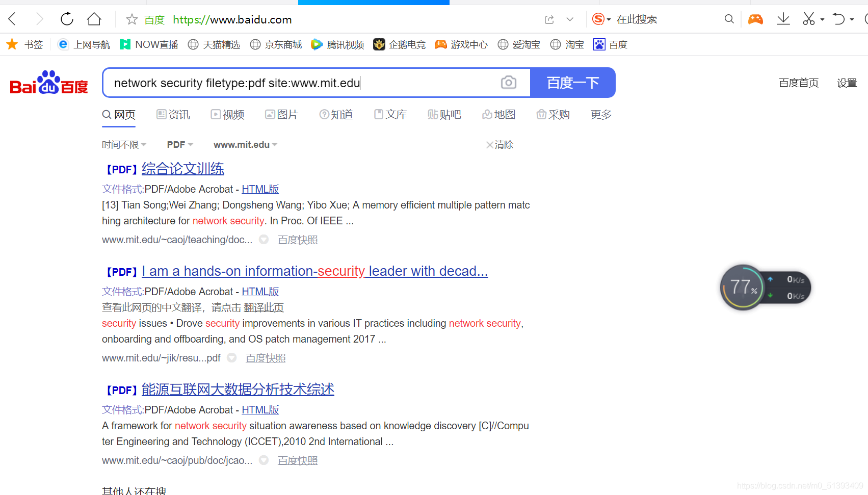
Task: Open 百度快照 for the jik/resu PDF result
Action: pyautogui.click(x=266, y=358)
